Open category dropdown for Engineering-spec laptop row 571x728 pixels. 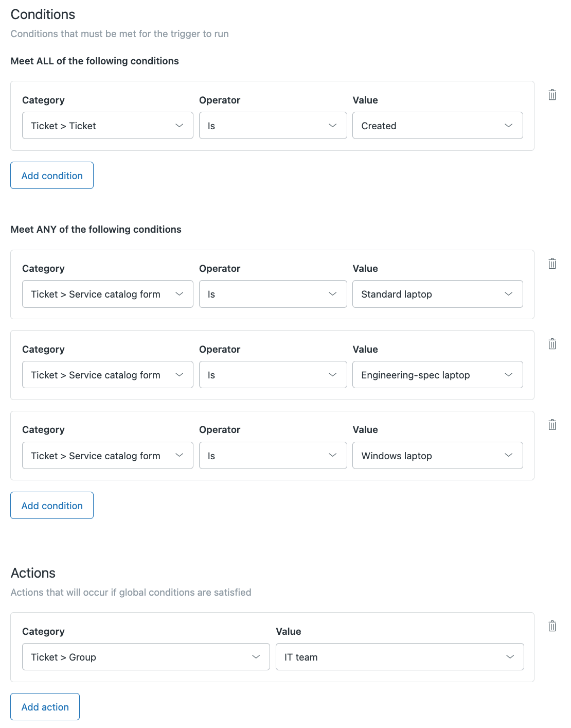point(108,375)
